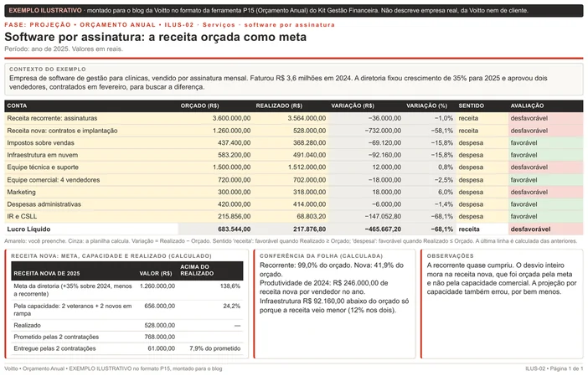
Task: Click the 'SENTIDO' column header
Action: [x=471, y=106]
